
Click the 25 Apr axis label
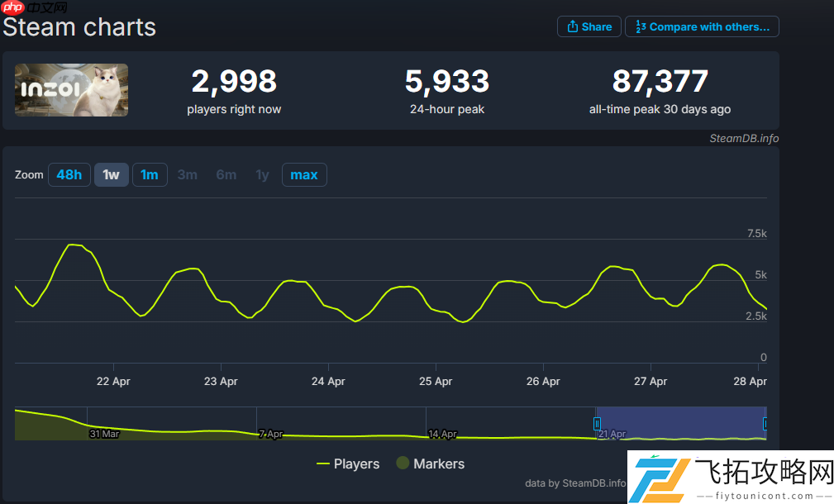(x=436, y=381)
